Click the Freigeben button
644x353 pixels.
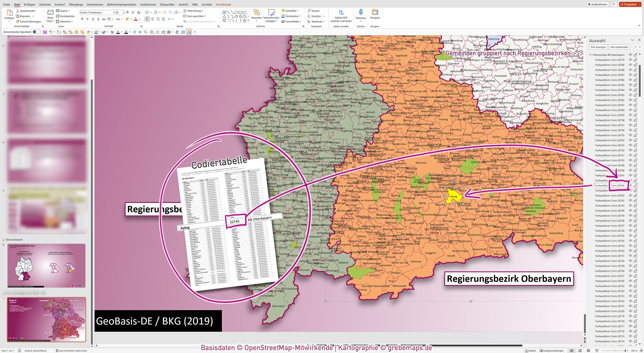(630, 4)
